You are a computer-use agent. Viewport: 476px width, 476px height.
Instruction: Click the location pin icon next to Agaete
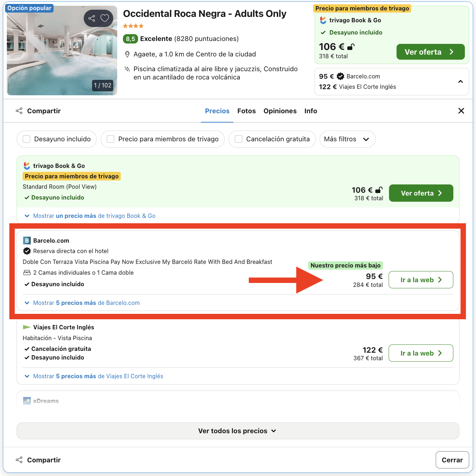pos(127,54)
